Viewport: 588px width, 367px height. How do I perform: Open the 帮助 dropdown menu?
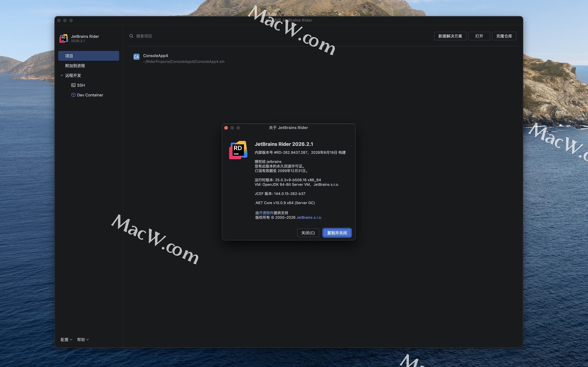pos(83,340)
